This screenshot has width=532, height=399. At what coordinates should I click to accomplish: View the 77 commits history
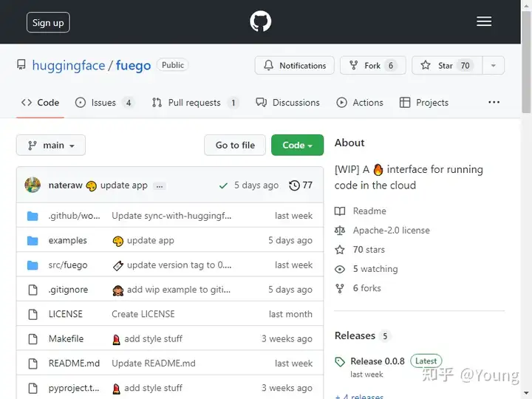(301, 185)
